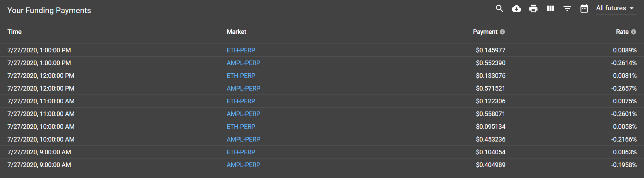The height and width of the screenshot is (178, 644).
Task: Click the Payment column header text
Action: tap(485, 32)
